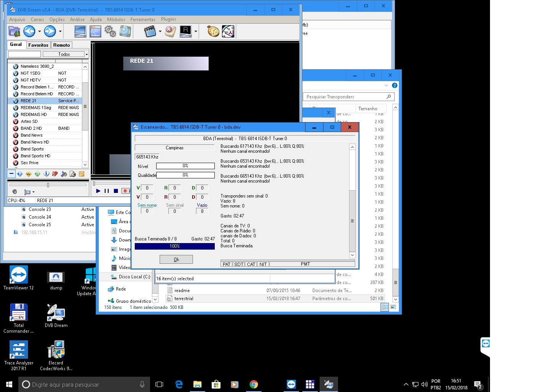Open Trace Analyzer 2017 R1 desktop icon

click(x=18, y=355)
